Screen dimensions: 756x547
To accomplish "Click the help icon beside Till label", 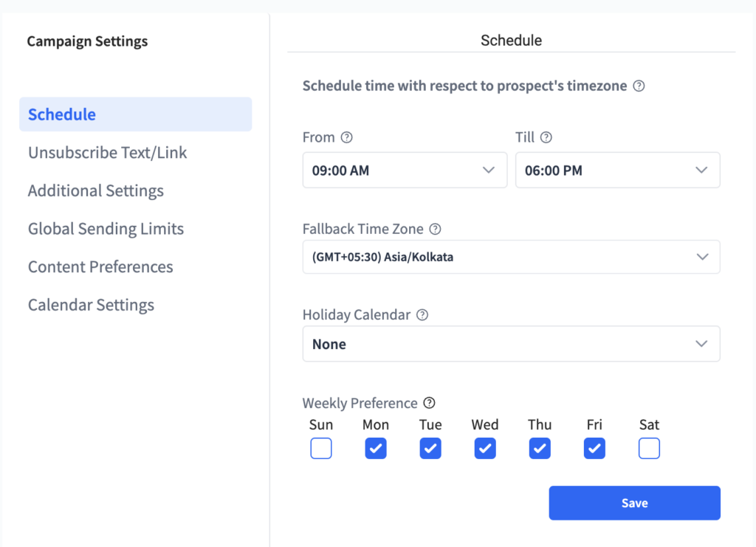I will (546, 137).
